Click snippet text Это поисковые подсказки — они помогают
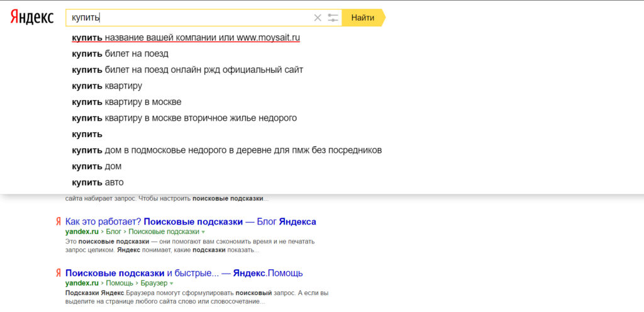The width and height of the screenshot is (644, 312). pos(190,245)
